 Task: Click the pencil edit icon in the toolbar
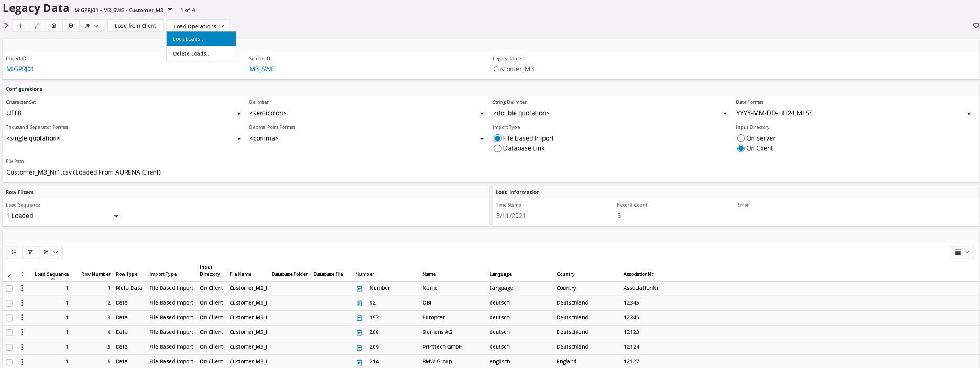point(37,26)
